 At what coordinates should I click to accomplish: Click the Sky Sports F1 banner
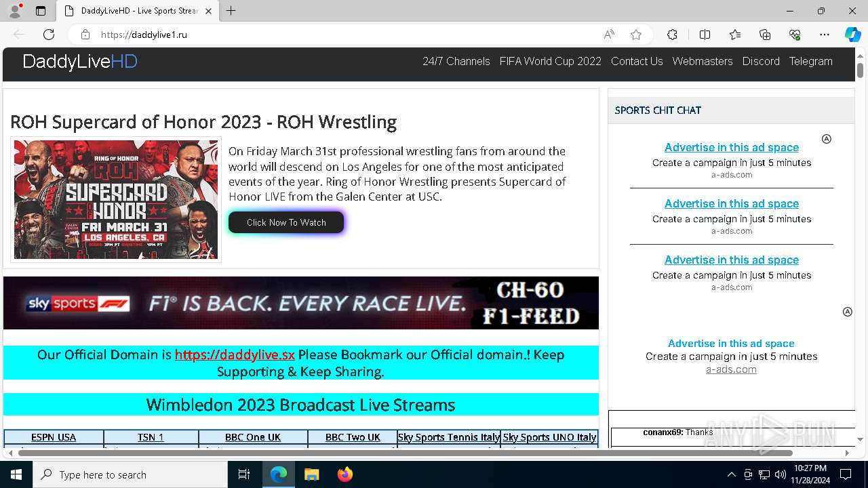point(301,303)
